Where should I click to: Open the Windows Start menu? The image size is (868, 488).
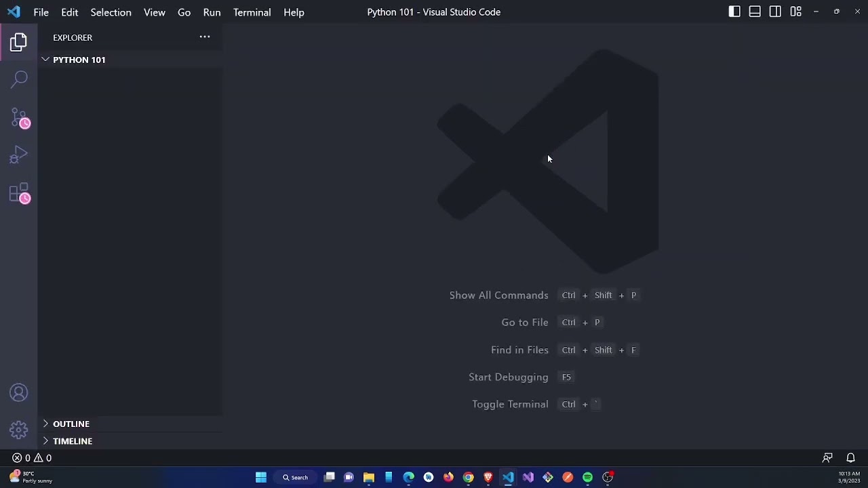click(x=261, y=477)
